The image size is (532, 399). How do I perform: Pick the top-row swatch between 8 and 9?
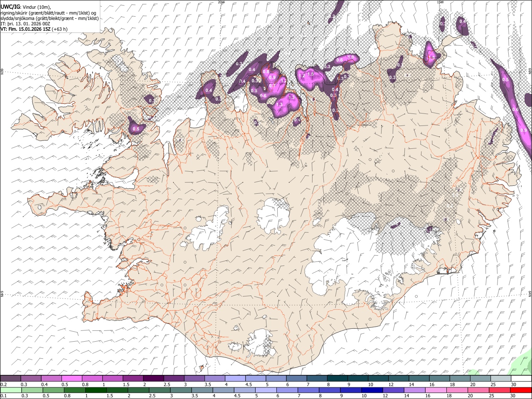[x=338, y=378]
